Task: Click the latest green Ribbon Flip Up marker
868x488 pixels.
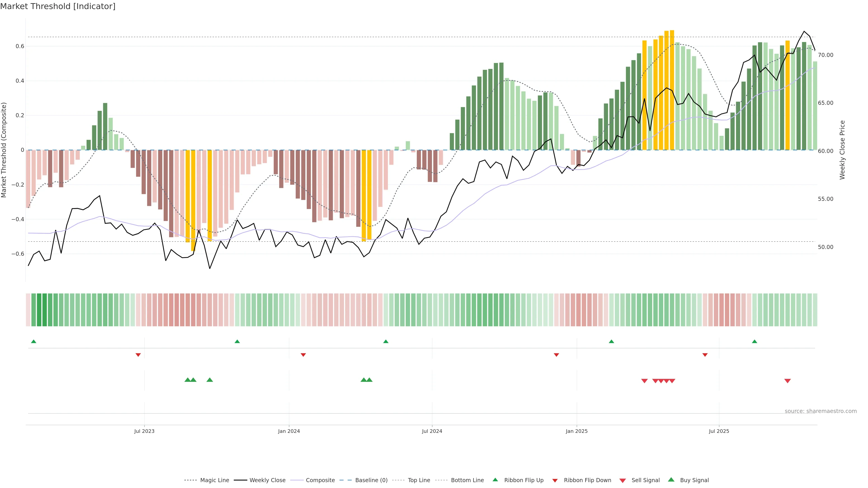Action: (x=755, y=342)
